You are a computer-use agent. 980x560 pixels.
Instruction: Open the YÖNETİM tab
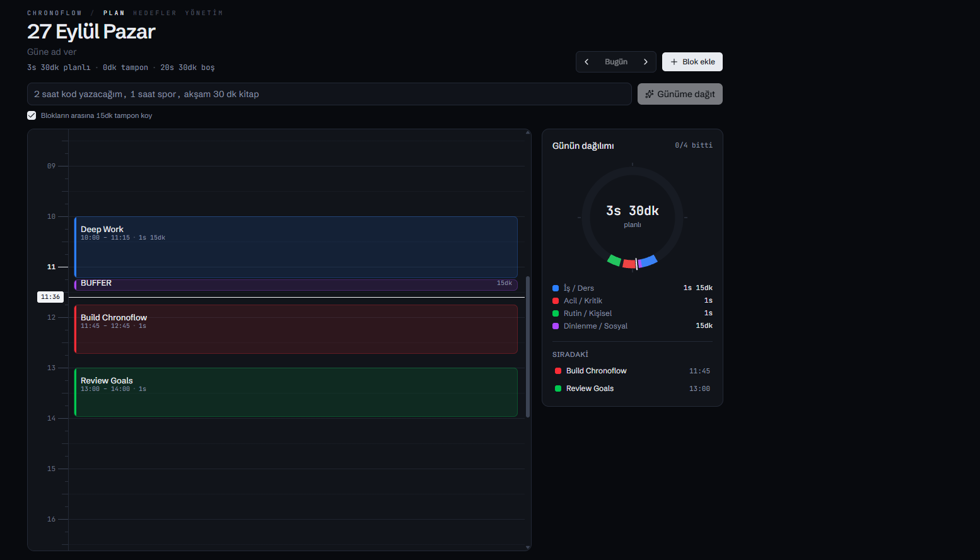tap(204, 13)
